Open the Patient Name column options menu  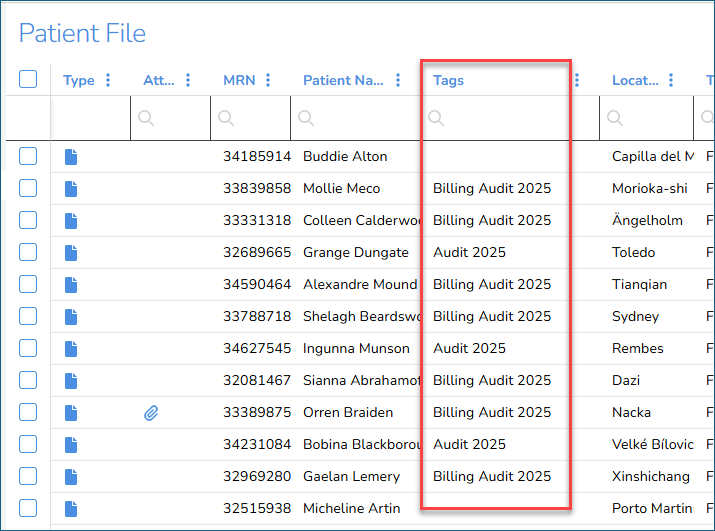(x=398, y=80)
